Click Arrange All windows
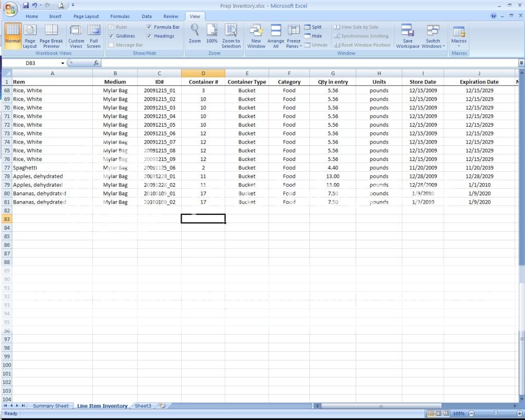 [x=276, y=36]
